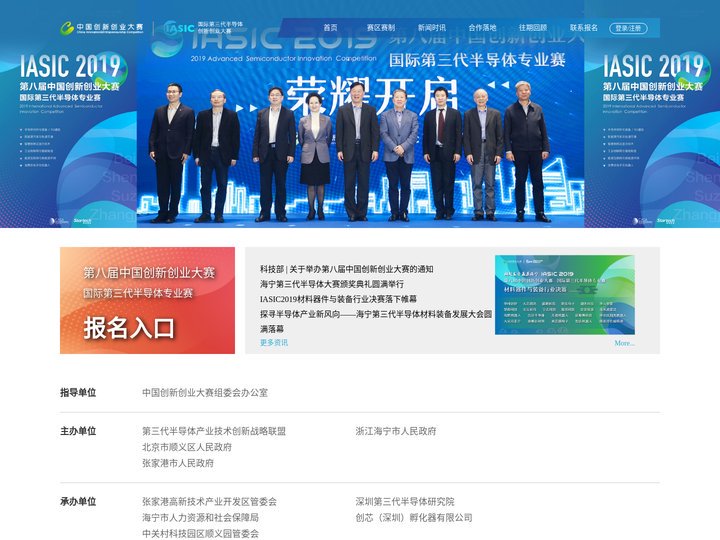This screenshot has height=540, width=720.
Task: Open the 往期回顾 menu item
Action: click(533, 28)
